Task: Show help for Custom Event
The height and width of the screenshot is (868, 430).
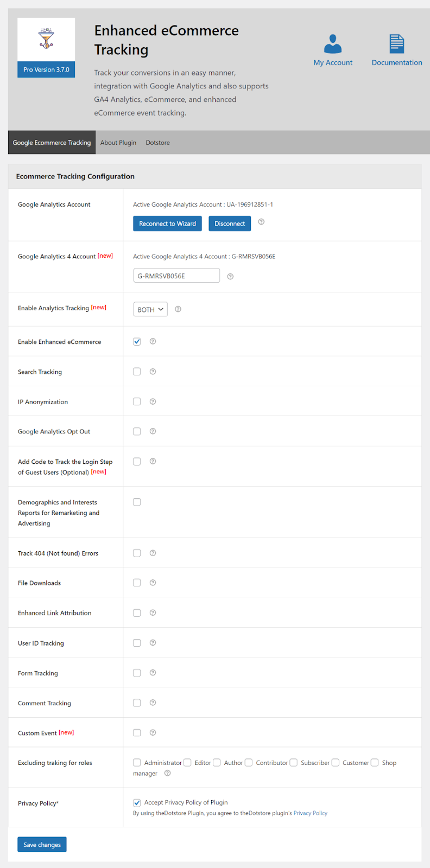Action: 153,732
